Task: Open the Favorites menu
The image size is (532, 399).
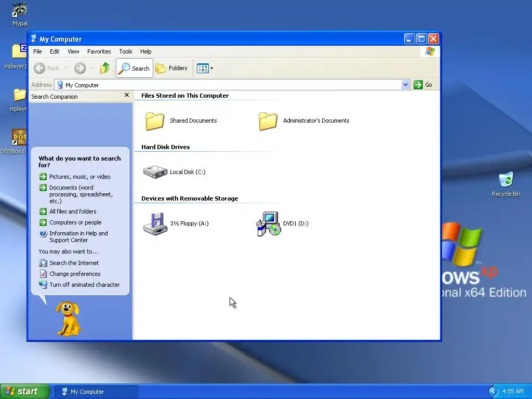Action: click(99, 51)
